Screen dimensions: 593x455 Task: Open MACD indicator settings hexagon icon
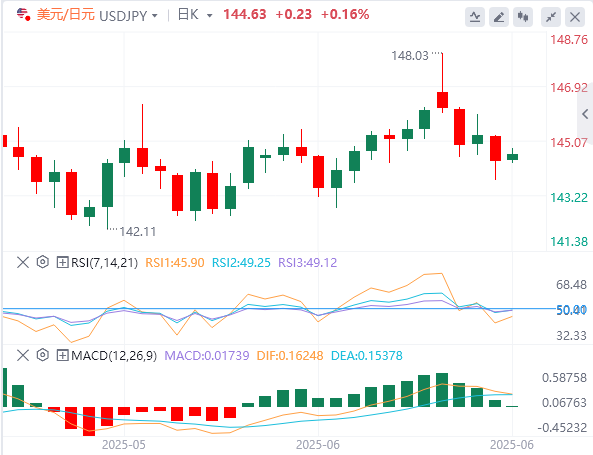[43, 355]
